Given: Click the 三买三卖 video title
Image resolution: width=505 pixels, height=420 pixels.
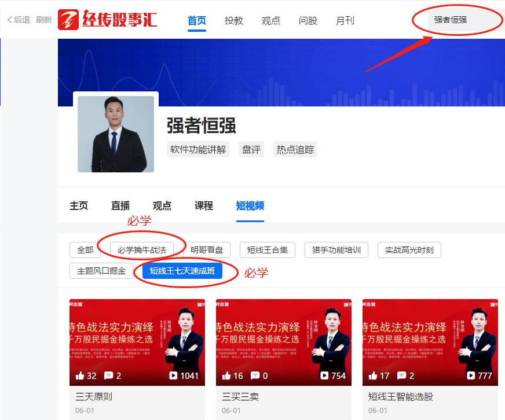Looking at the screenshot, I should [x=240, y=396].
